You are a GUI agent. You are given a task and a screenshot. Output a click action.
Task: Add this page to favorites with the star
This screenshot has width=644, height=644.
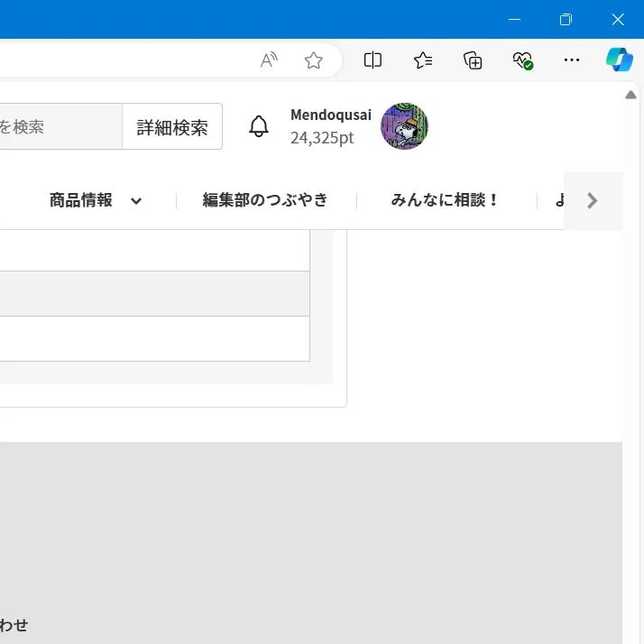(313, 60)
